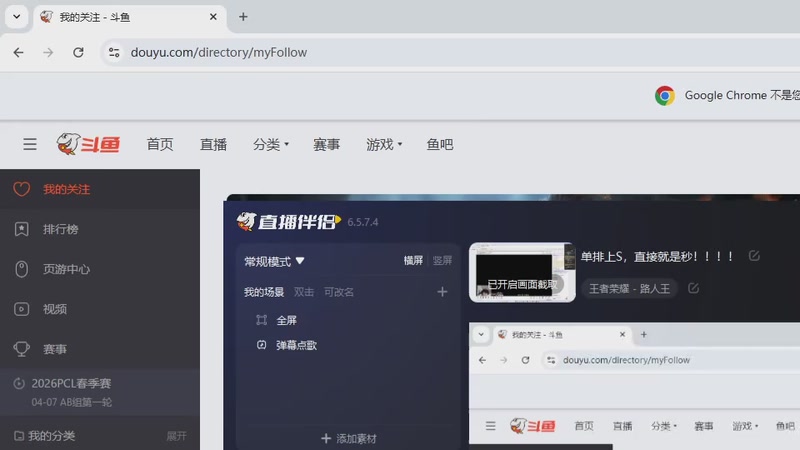Click the nested preview's reload icon
This screenshot has height=450, width=800.
526,360
